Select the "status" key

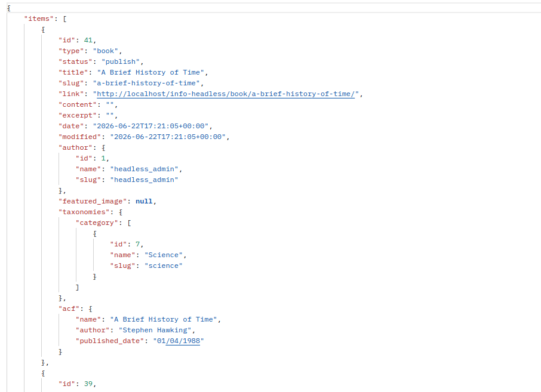[75, 61]
